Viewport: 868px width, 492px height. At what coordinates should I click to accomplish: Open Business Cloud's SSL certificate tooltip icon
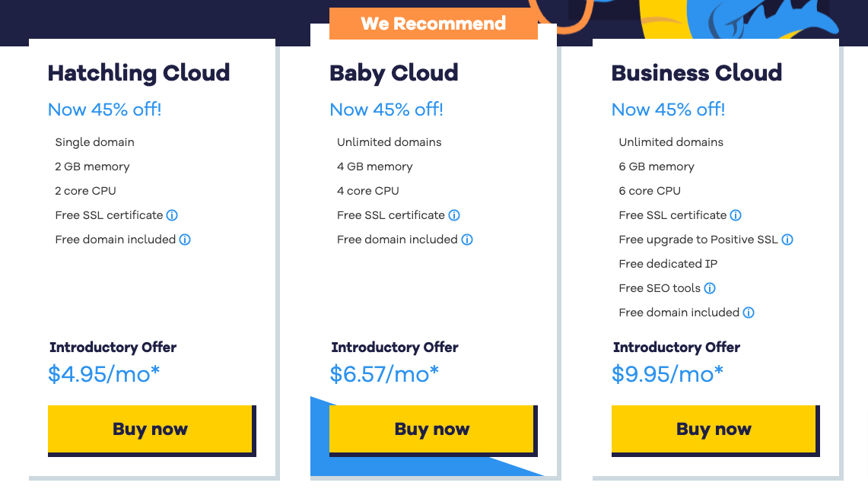click(x=736, y=215)
